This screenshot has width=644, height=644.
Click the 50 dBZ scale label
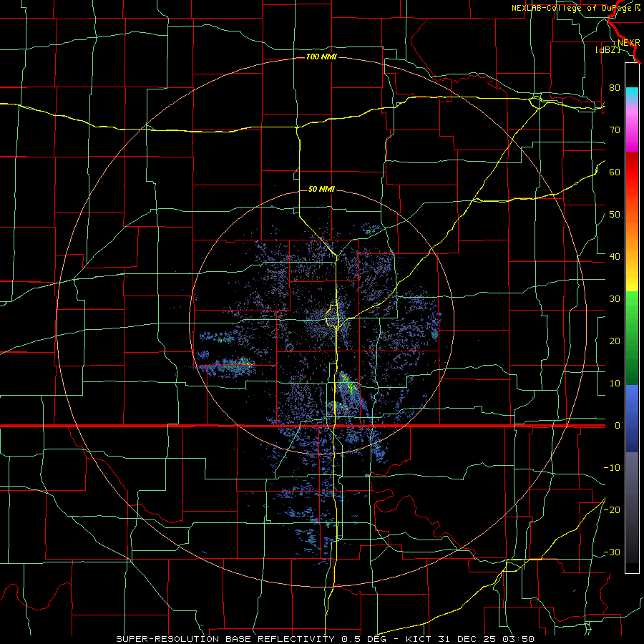pos(615,215)
